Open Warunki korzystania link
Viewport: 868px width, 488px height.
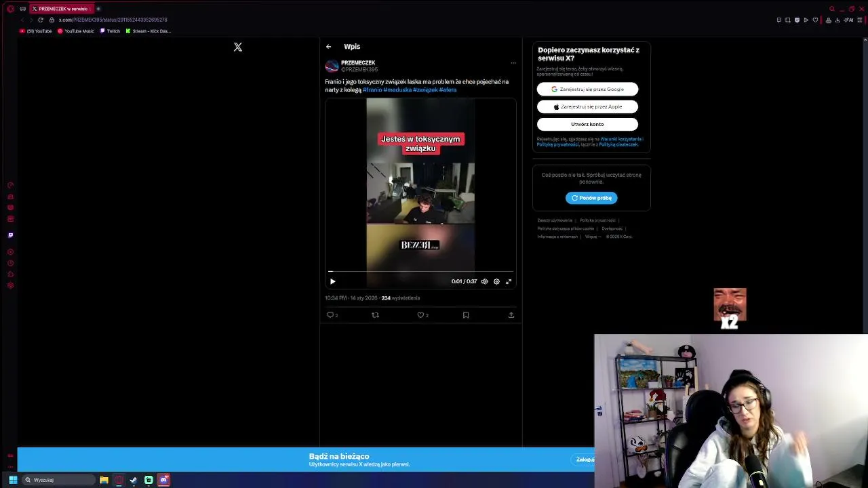[620, 139]
